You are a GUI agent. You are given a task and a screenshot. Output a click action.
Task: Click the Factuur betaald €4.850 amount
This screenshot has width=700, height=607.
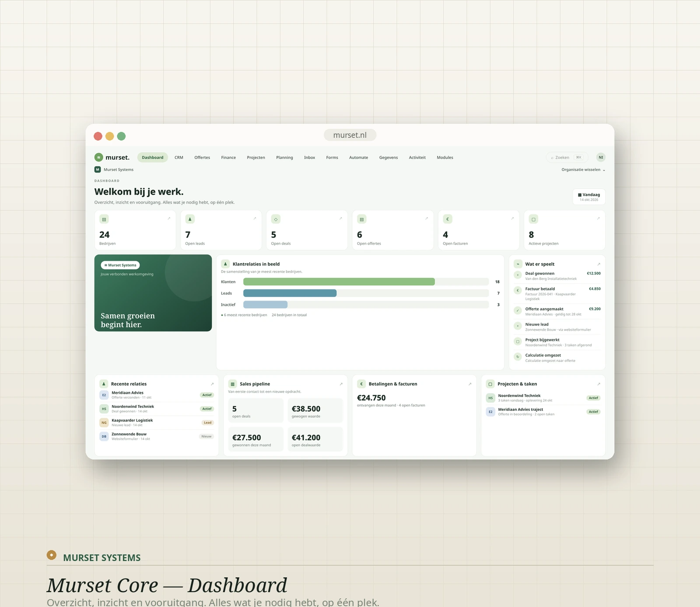595,289
